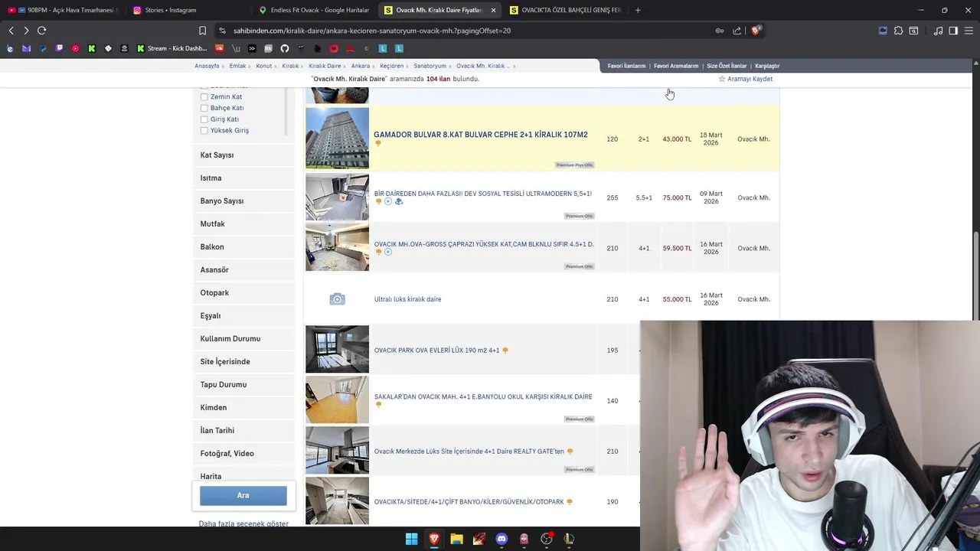Reload the page with the refresh icon
This screenshot has height=551, width=980.
click(41, 31)
